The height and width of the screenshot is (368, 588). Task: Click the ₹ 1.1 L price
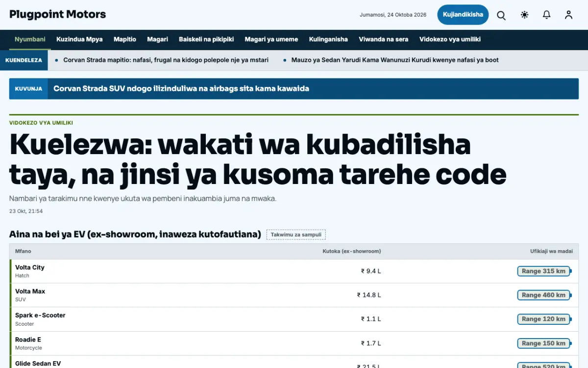(371, 319)
